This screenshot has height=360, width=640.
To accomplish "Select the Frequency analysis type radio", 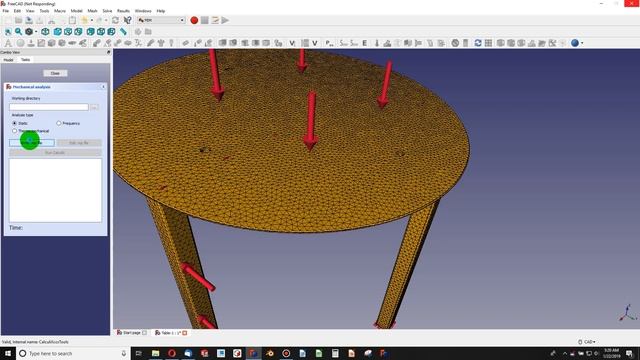I will pyautogui.click(x=59, y=123).
